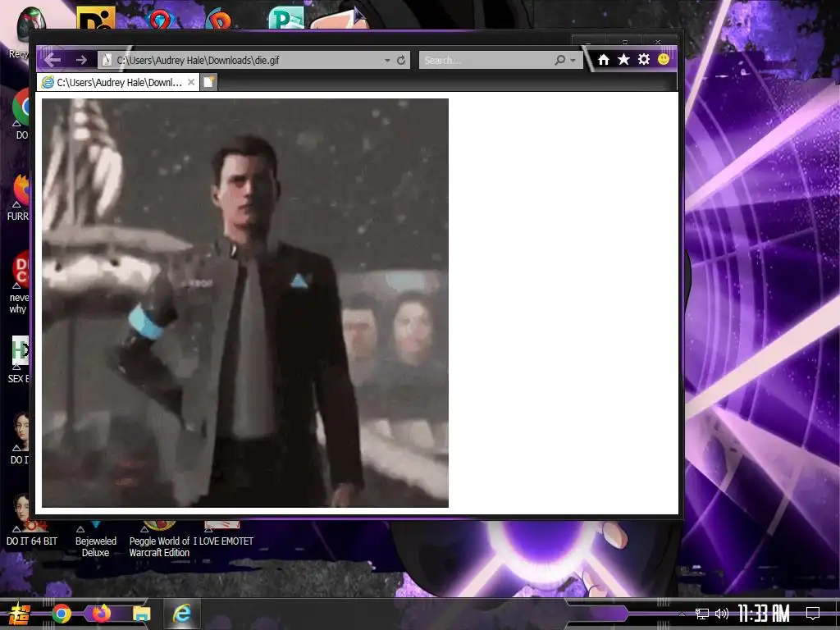Open the address bar autocomplete dropdown
This screenshot has height=630, width=840.
click(x=387, y=61)
